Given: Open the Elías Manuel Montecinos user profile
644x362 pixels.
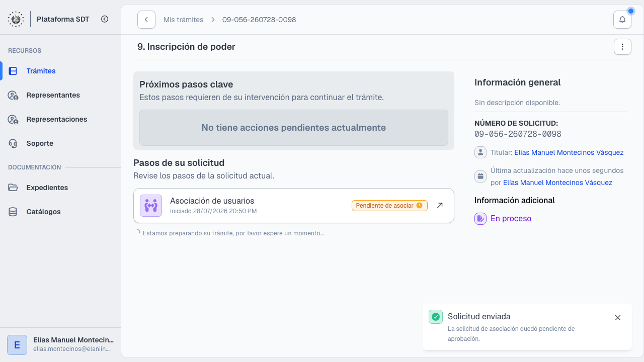Looking at the screenshot, I should coord(60,345).
